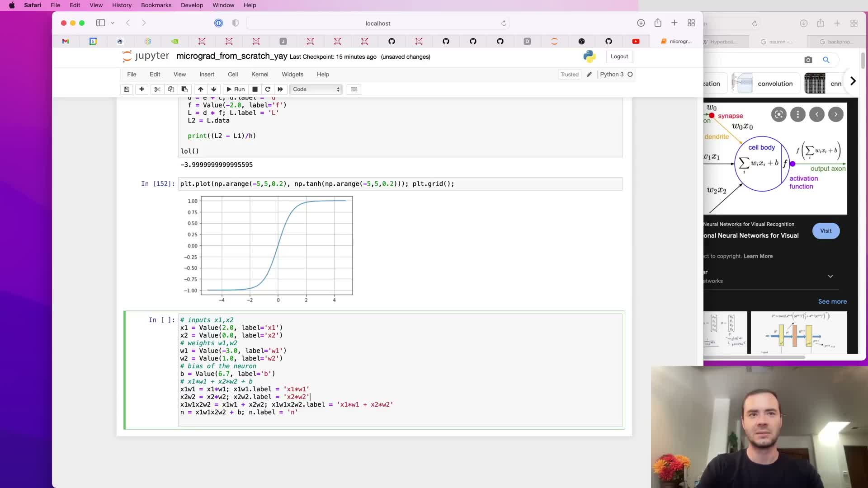The width and height of the screenshot is (868, 488).
Task: Click the Logout button
Action: (619, 56)
